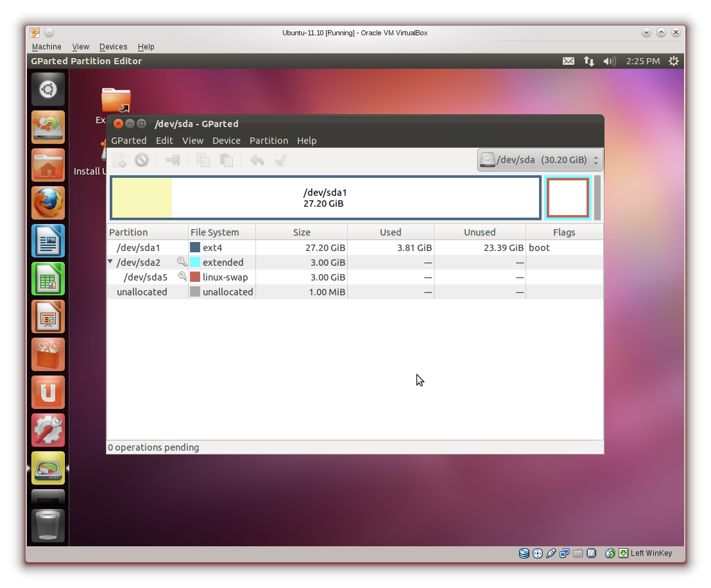Open VirtualBox View menu
711x588 pixels.
coord(81,47)
